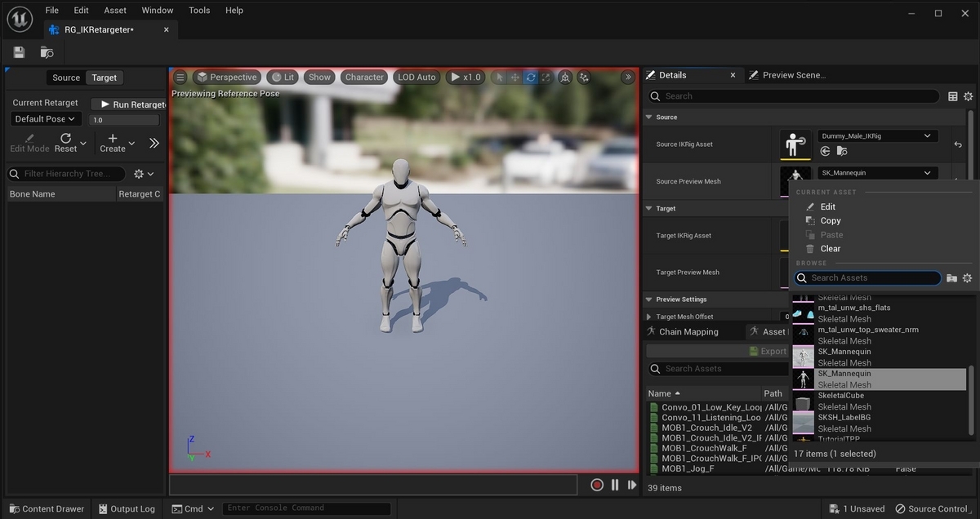The width and height of the screenshot is (980, 519).
Task: Pause the animation playback
Action: pyautogui.click(x=615, y=485)
